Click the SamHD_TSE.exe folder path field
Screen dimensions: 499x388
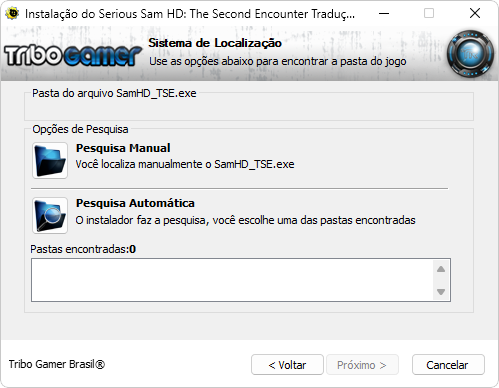(249, 110)
